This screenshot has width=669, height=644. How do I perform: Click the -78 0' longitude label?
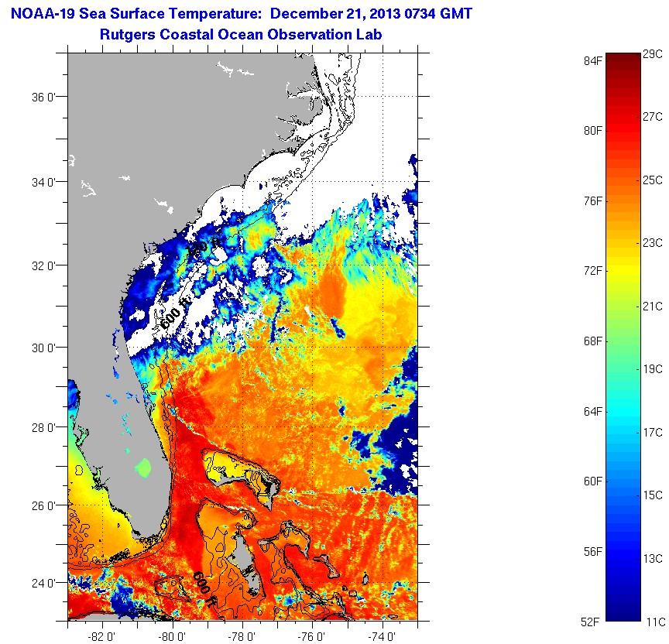coord(242,637)
